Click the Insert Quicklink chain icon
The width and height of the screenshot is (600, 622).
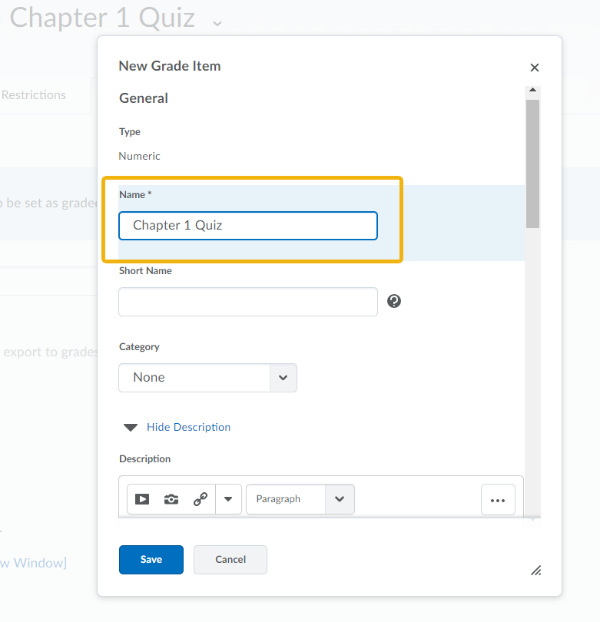200,500
